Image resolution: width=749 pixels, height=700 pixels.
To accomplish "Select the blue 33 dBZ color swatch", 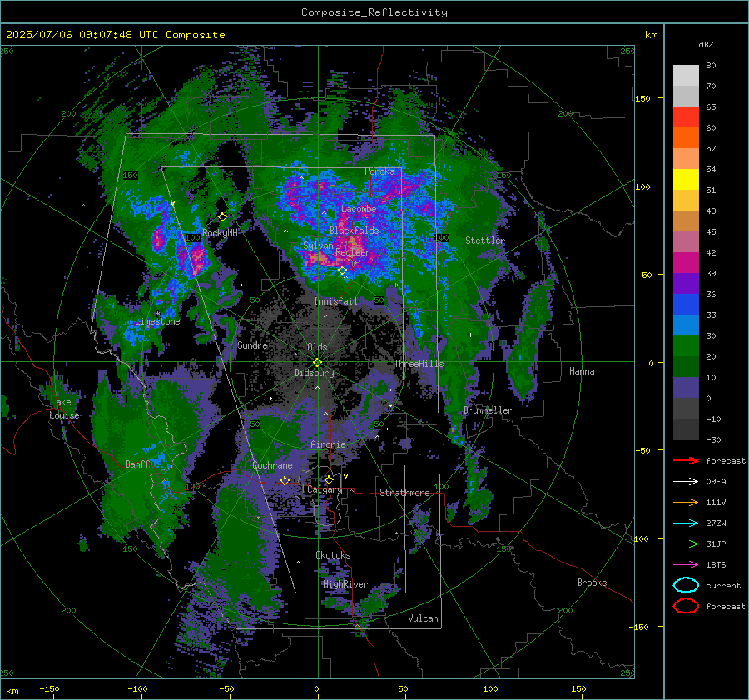I will pyautogui.click(x=686, y=305).
